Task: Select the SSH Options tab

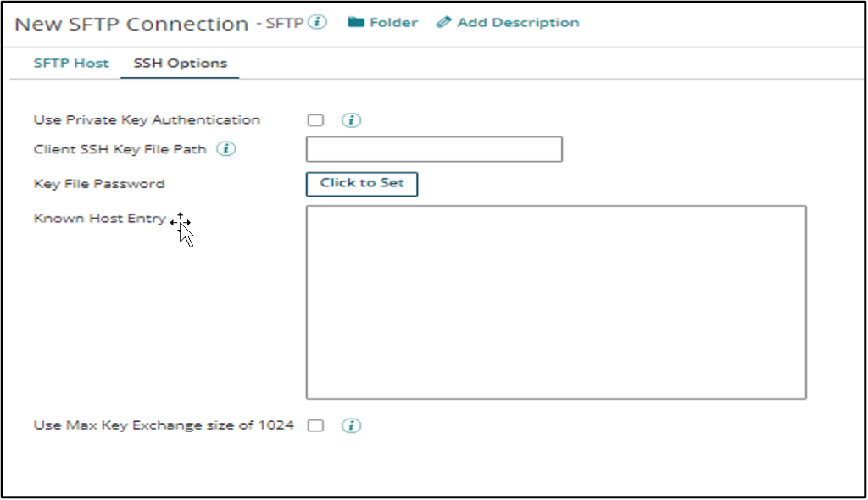Action: tap(180, 64)
